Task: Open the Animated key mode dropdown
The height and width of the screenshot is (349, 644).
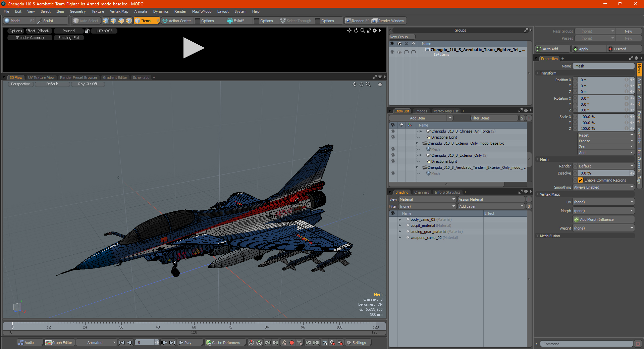Action: tap(97, 343)
